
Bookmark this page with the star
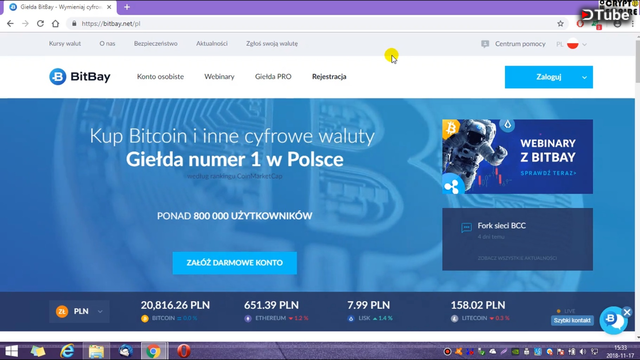point(560,24)
